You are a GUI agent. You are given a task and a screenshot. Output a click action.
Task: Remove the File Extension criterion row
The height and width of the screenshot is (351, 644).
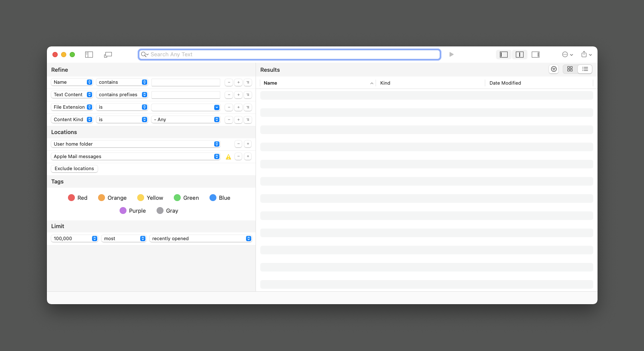[x=229, y=107]
